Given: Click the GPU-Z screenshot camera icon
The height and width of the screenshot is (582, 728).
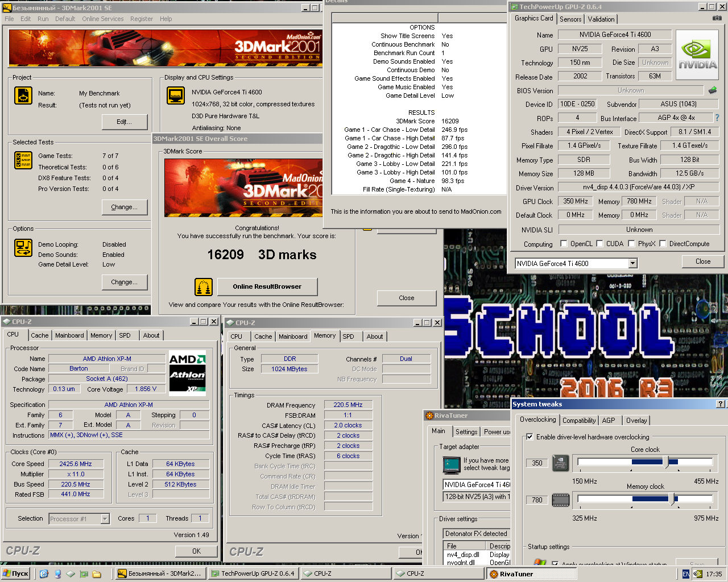Looking at the screenshot, I should [717, 18].
